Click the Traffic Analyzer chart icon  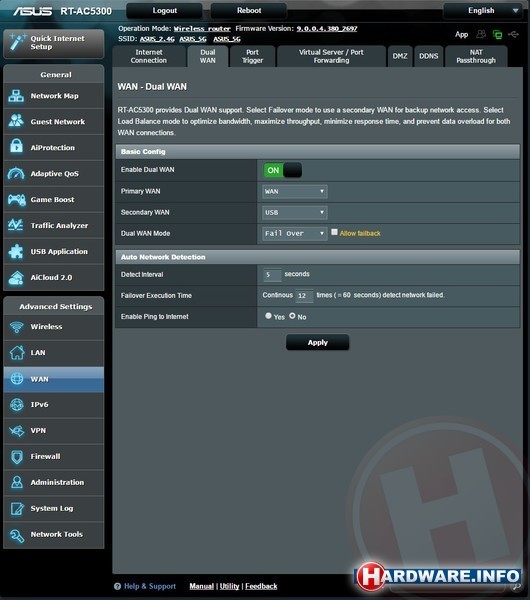click(16, 225)
